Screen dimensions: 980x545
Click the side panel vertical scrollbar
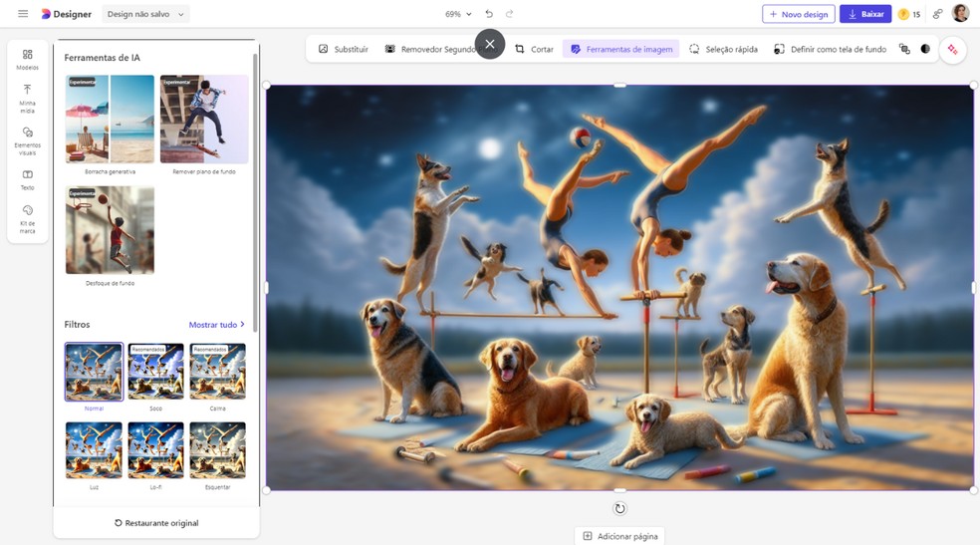255,192
